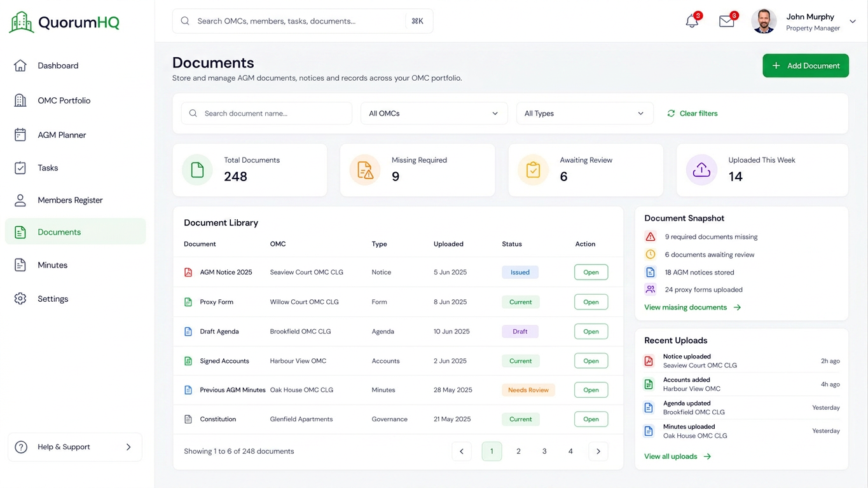Open the mail envelope icon

(x=727, y=21)
